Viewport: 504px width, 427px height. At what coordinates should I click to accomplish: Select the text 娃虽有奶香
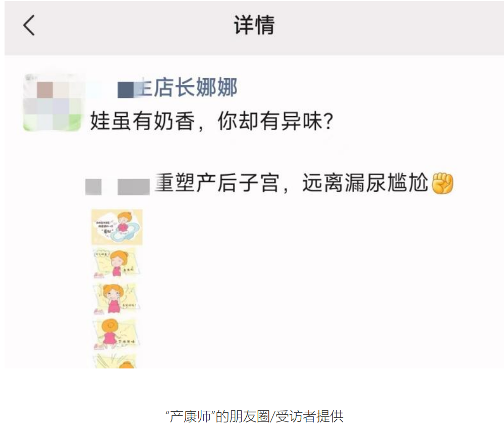[x=142, y=121]
